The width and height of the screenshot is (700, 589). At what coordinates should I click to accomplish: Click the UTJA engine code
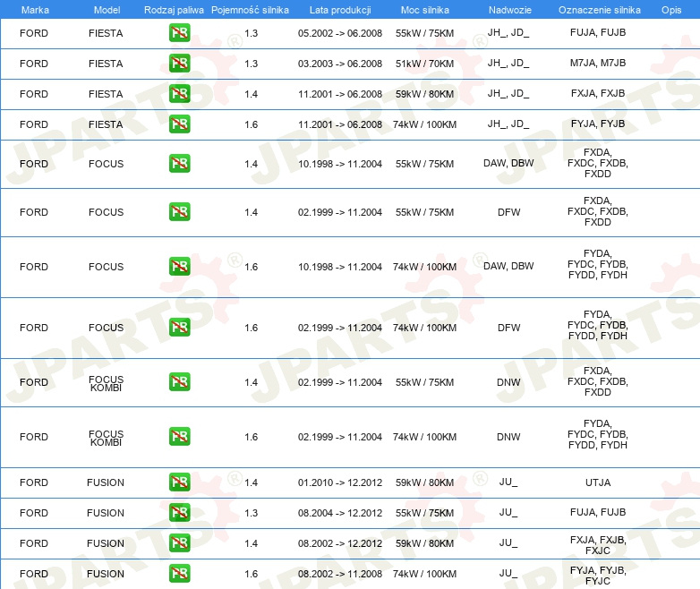coord(598,482)
